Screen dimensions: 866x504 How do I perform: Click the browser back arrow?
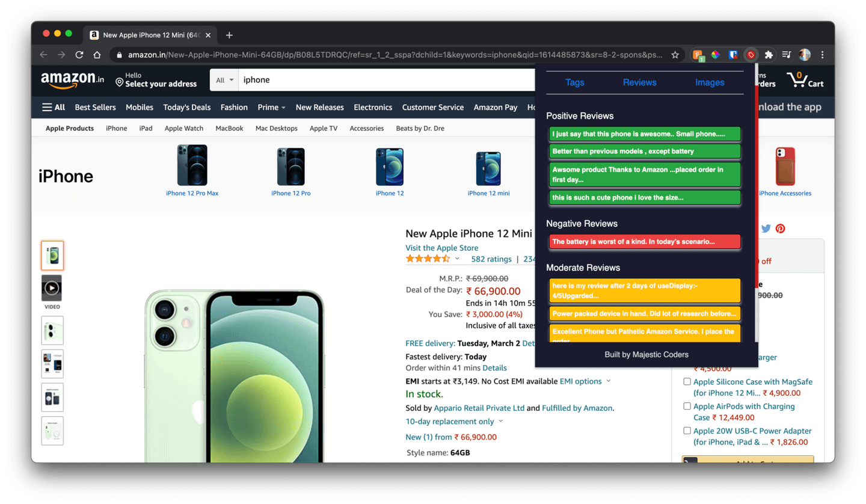pyautogui.click(x=43, y=55)
